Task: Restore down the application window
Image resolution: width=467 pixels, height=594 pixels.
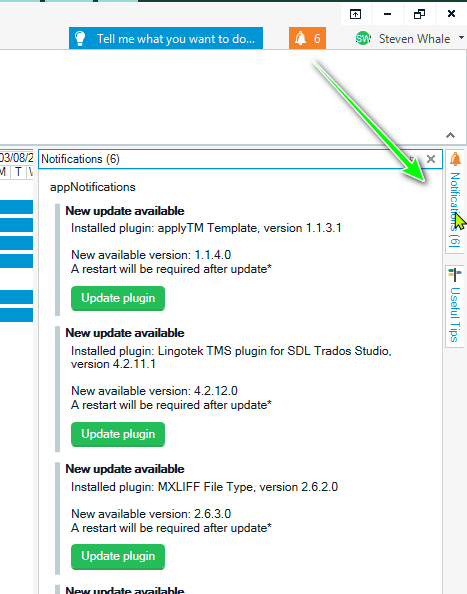Action: pyautogui.click(x=419, y=14)
